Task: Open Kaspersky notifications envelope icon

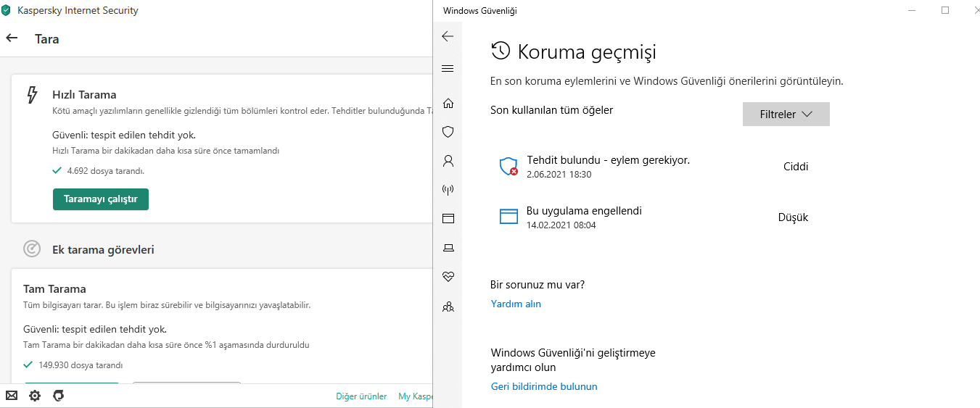Action: (12, 396)
